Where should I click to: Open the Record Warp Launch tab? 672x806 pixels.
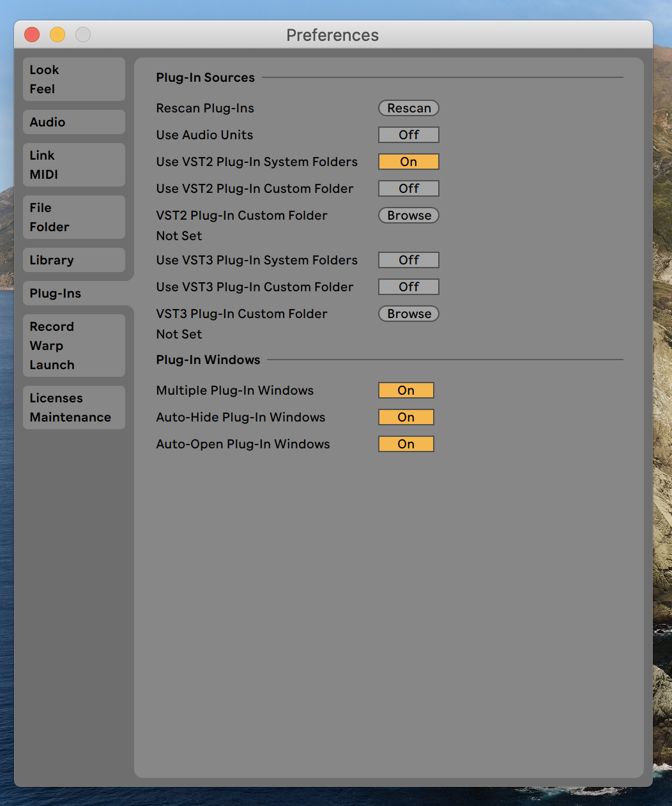[x=74, y=346]
